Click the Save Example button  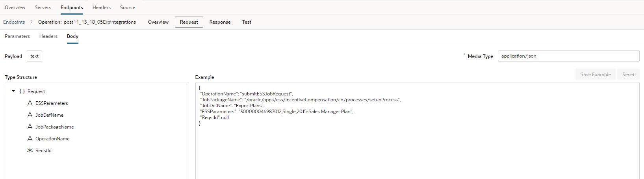click(x=595, y=75)
